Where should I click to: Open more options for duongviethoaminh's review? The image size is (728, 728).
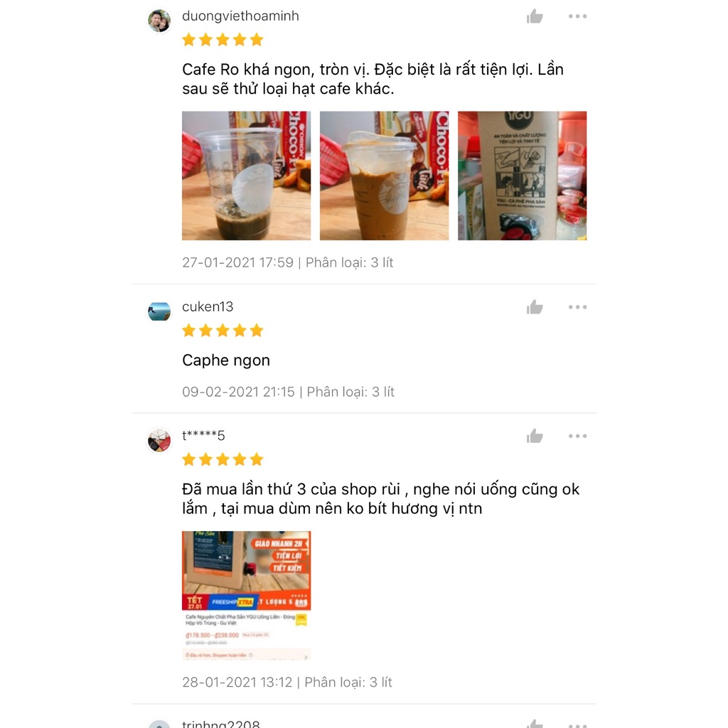tap(577, 16)
